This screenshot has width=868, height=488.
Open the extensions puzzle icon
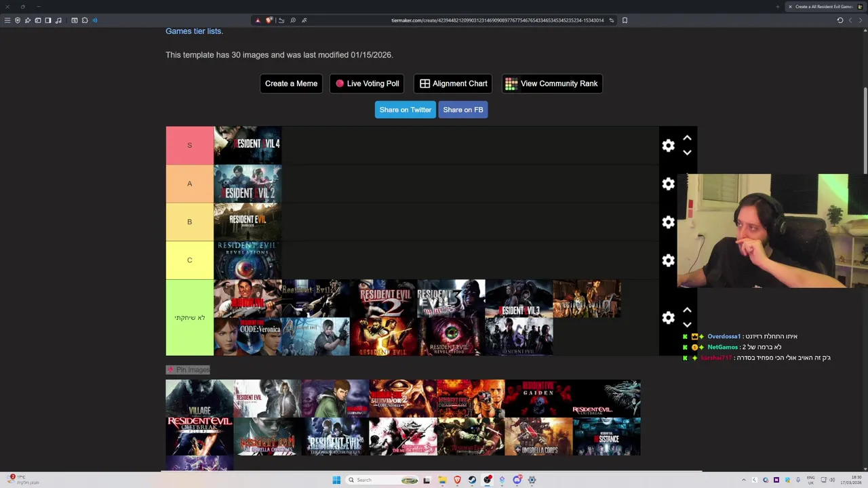(85, 20)
